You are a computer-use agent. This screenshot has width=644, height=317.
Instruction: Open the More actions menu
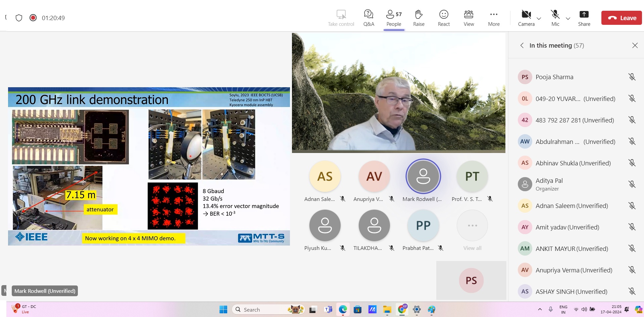point(494,18)
